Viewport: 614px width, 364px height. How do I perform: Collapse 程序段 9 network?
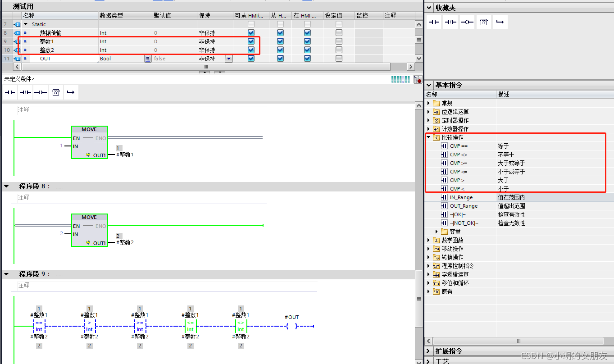click(6, 274)
